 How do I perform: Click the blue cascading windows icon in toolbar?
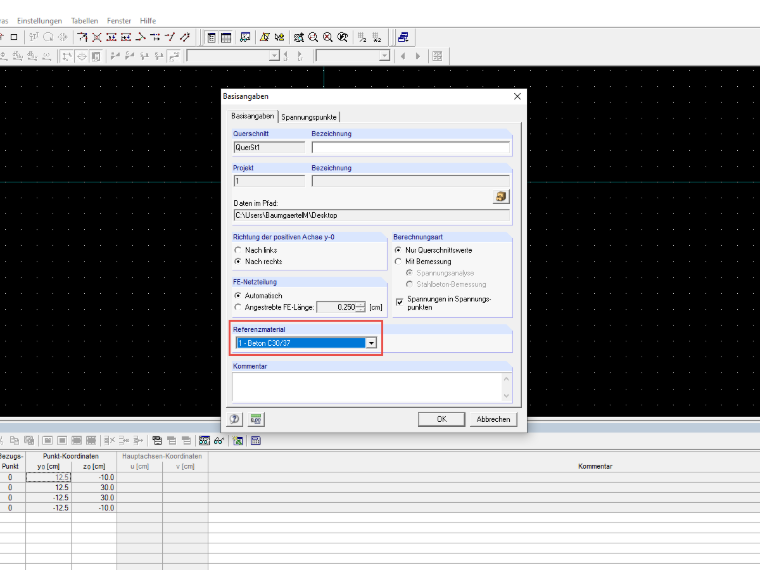point(403,37)
